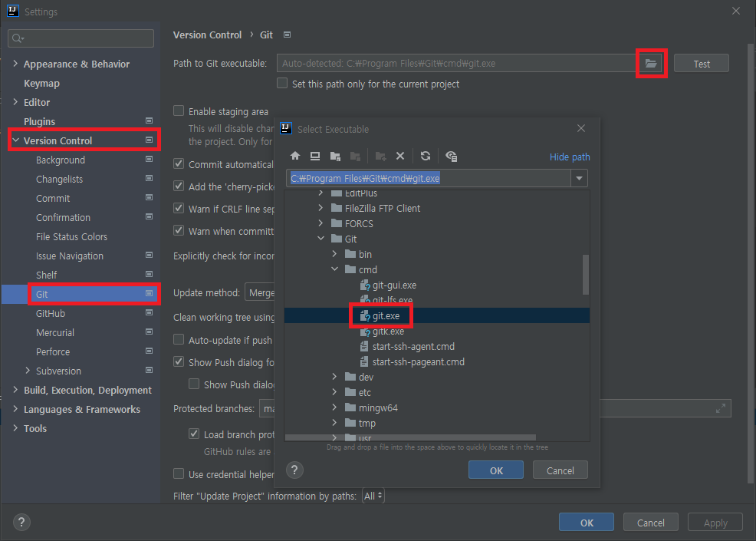The image size is (756, 541).
Task: Click project icon beside Changelists entry
Action: tap(149, 178)
